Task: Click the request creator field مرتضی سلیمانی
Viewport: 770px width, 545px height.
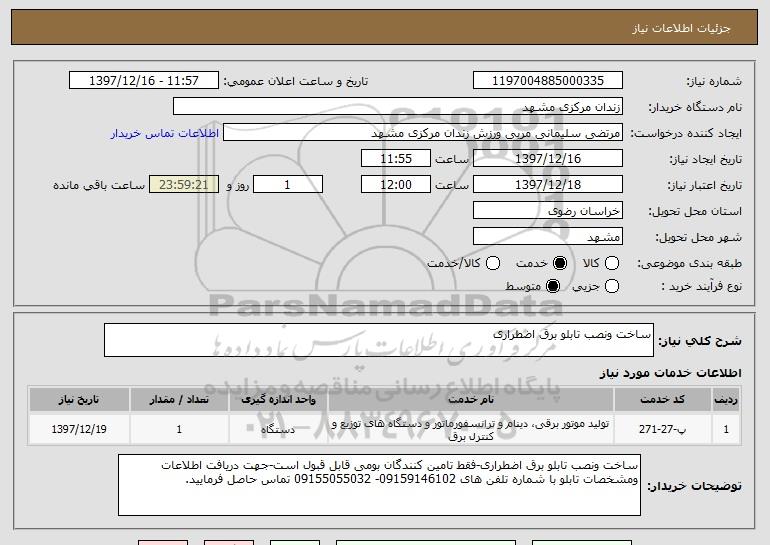Action: coord(423,133)
